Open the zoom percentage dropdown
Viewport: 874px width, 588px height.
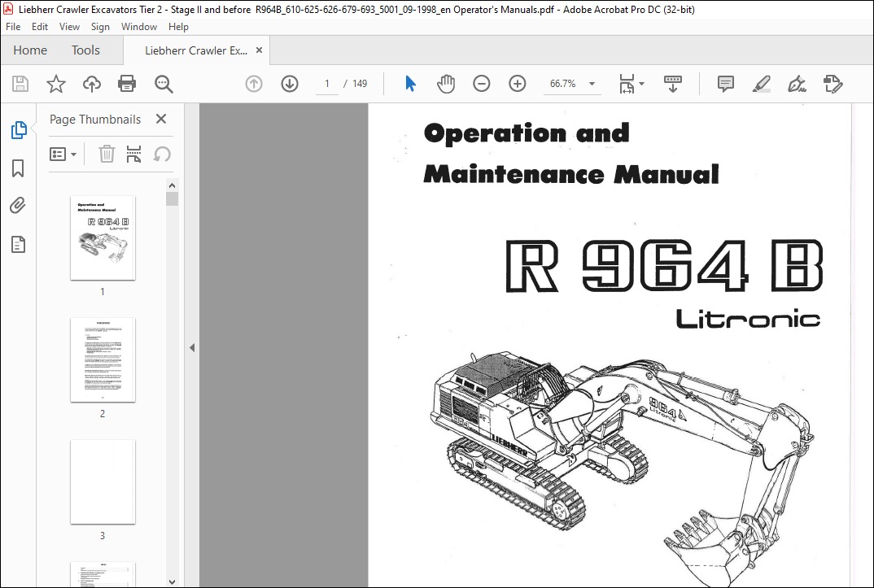(592, 84)
